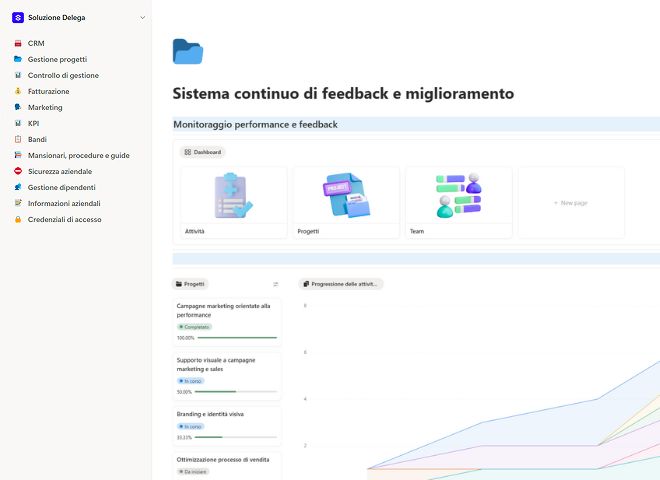Click the 33.33% progress bar
660x480 pixels.
click(236, 437)
